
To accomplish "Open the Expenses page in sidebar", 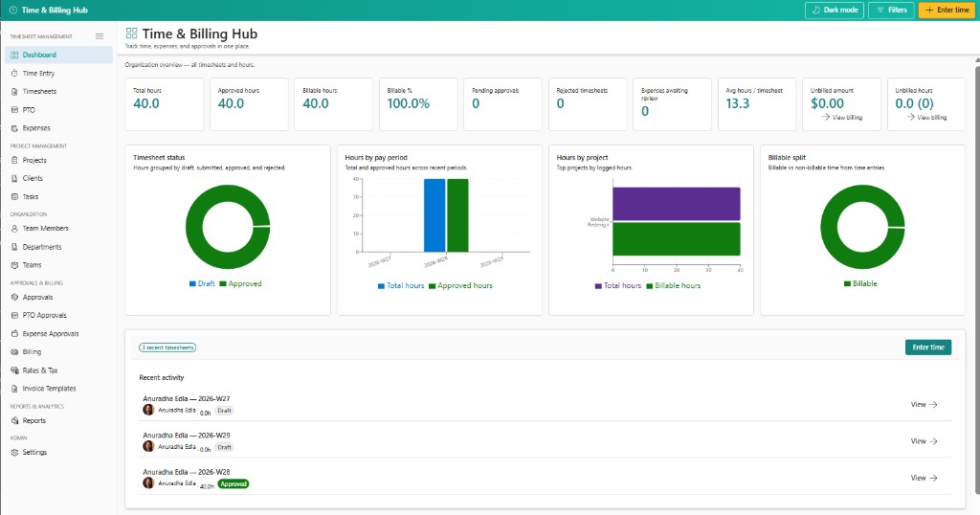I will click(58, 128).
